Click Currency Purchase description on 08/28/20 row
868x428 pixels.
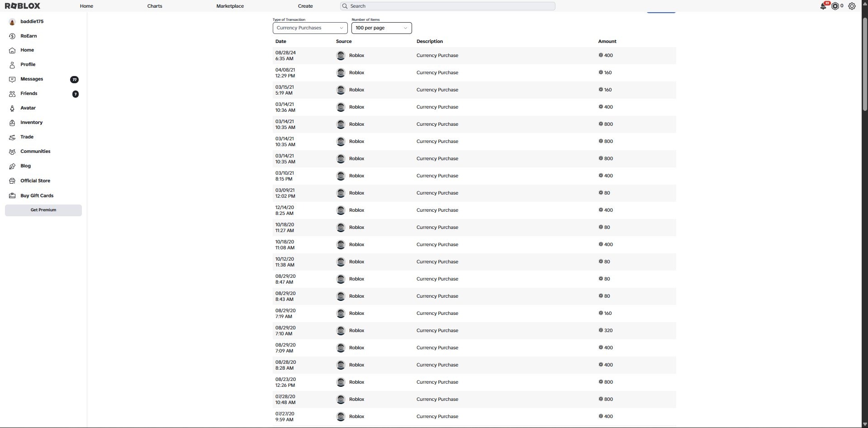pos(437,365)
